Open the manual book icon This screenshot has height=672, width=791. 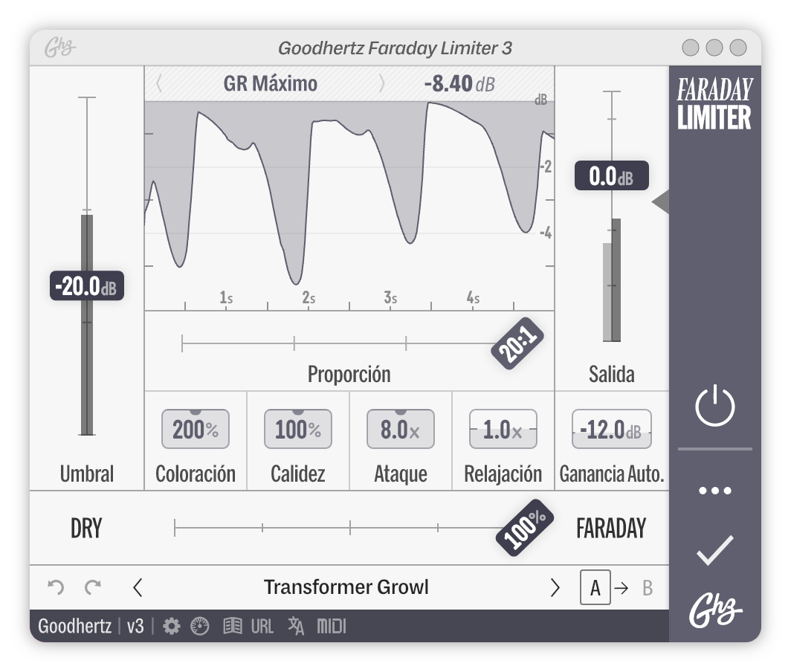[x=233, y=626]
